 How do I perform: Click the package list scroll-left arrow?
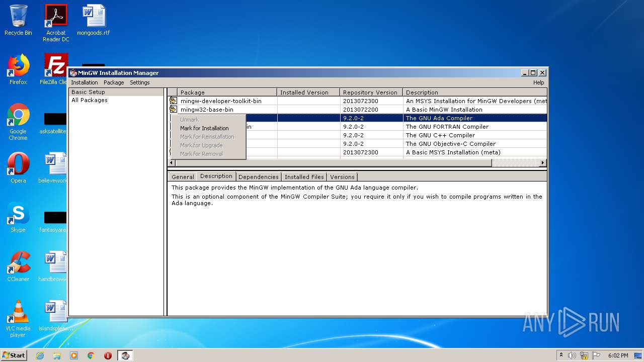coord(172,163)
